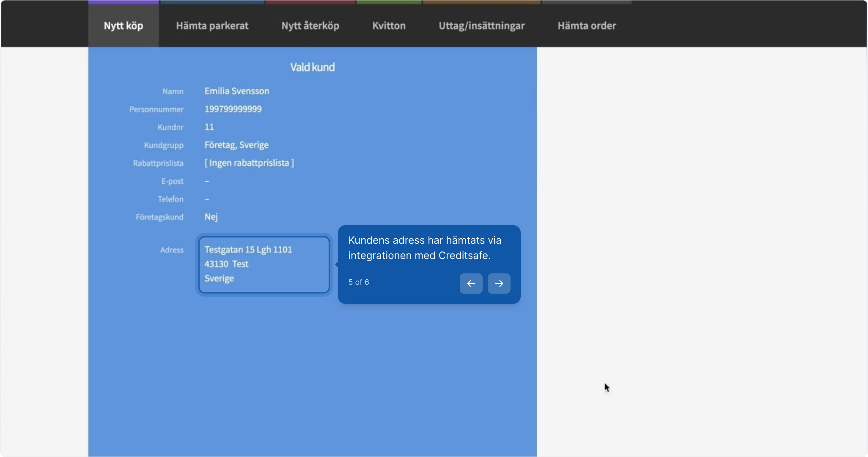Click the Ingen rabattprislista value
Screen dimensions: 868x457
249,163
